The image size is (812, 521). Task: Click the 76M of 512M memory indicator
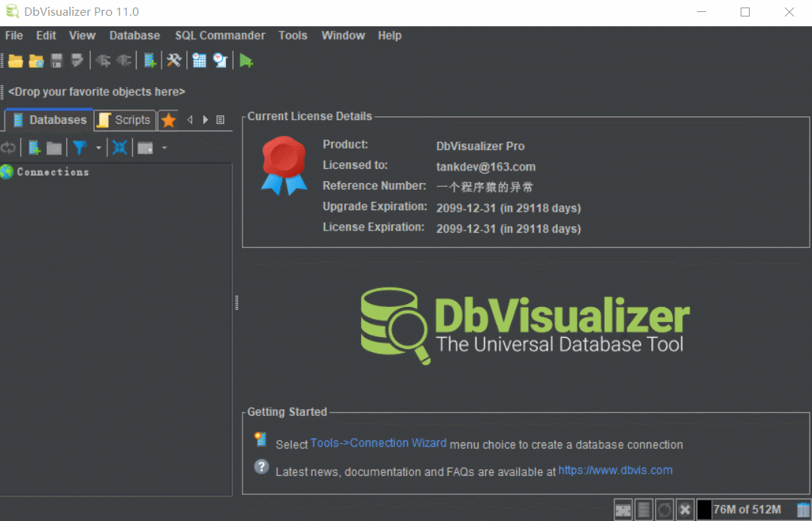tap(746, 508)
